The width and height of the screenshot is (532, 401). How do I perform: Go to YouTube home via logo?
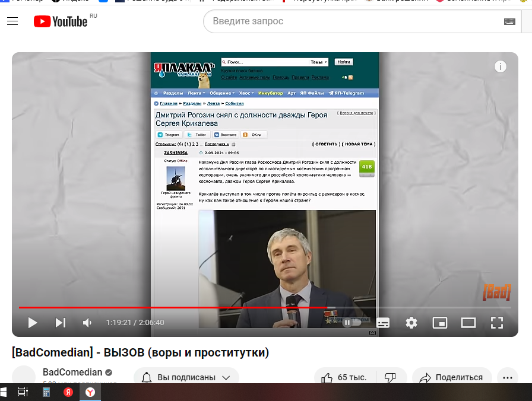coord(61,21)
